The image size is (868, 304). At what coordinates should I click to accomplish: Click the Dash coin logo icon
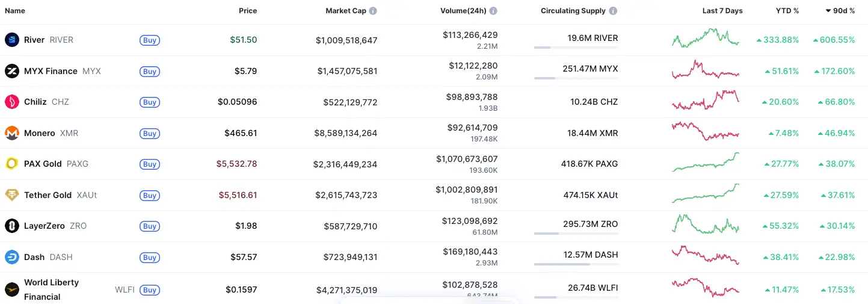[x=12, y=257]
